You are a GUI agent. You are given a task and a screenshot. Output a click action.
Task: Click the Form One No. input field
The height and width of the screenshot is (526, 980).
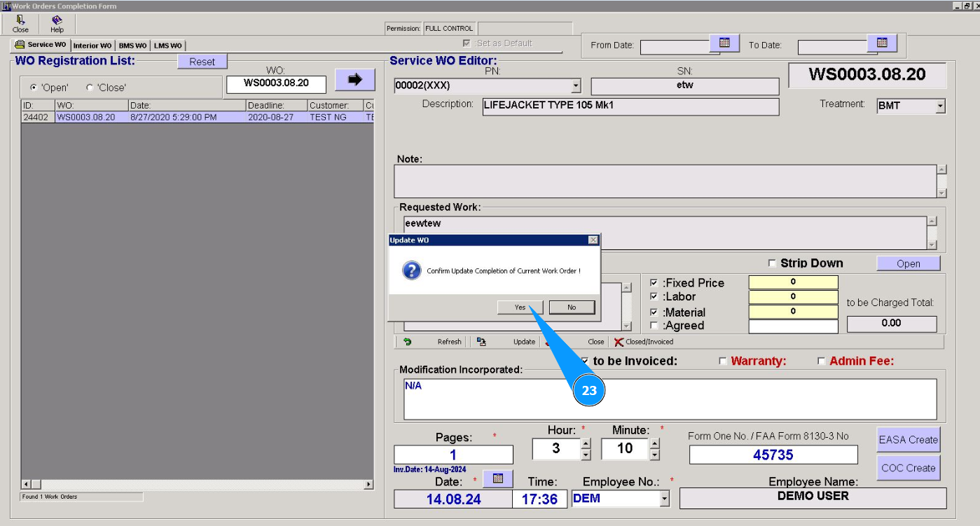[773, 455]
